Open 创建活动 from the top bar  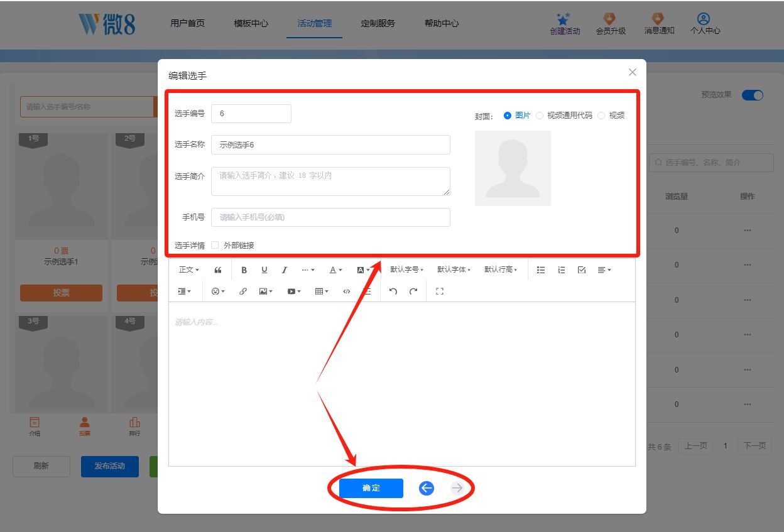[565, 24]
